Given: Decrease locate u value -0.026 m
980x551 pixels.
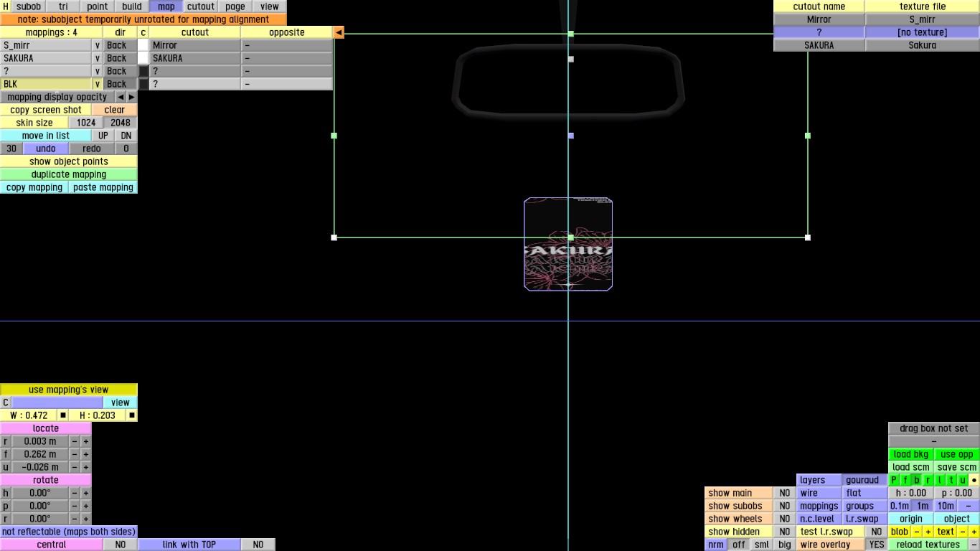Looking at the screenshot, I should tap(75, 467).
